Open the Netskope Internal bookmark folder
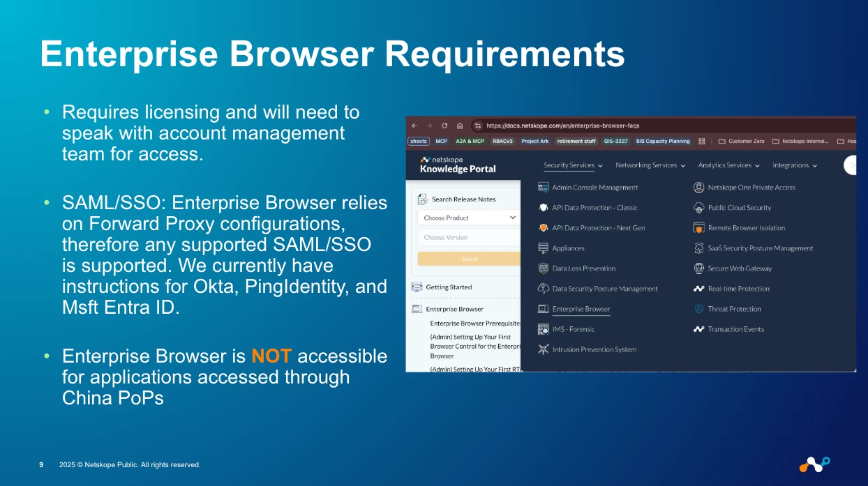 point(800,141)
